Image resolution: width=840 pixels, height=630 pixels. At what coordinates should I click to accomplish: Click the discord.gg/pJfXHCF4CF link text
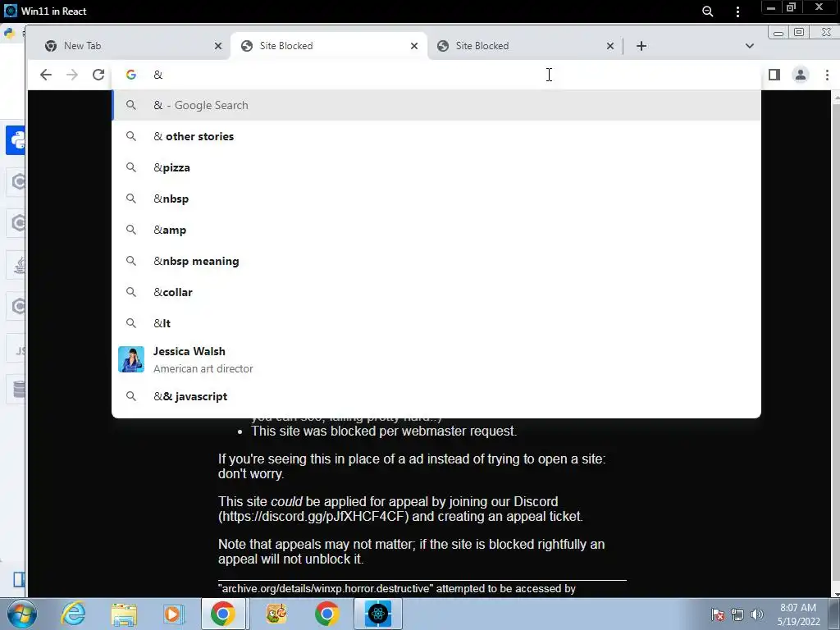click(313, 517)
